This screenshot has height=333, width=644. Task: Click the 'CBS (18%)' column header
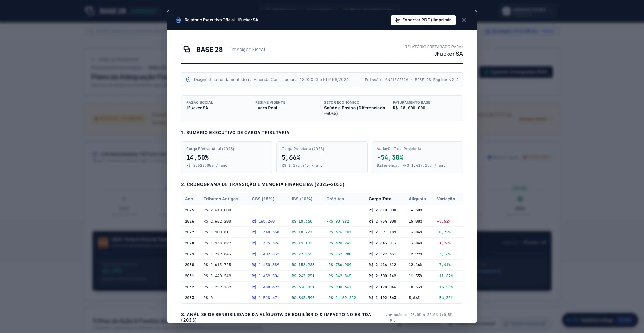263,199
